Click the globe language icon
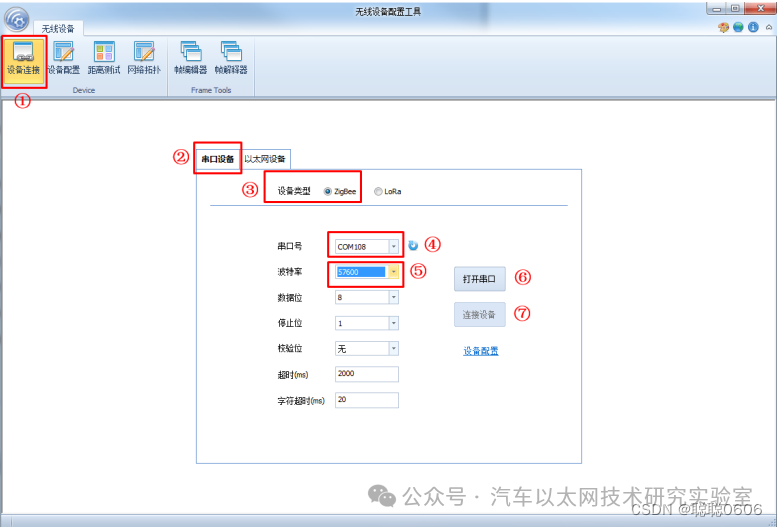777x527 pixels. [738, 27]
